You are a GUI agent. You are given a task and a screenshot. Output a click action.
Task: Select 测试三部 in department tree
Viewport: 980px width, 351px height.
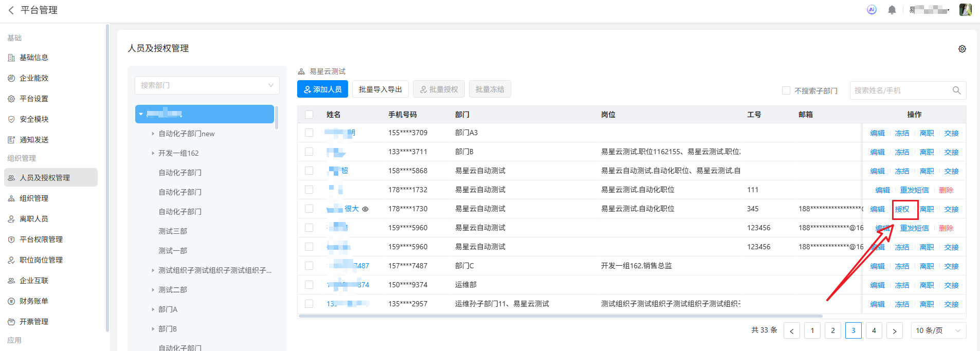click(x=173, y=231)
